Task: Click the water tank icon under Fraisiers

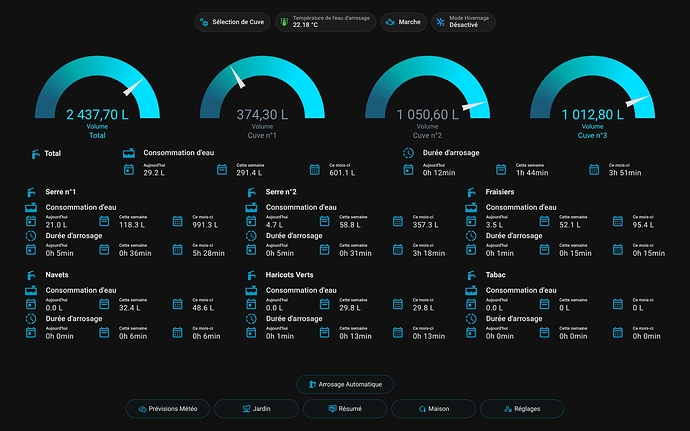Action: tap(471, 207)
